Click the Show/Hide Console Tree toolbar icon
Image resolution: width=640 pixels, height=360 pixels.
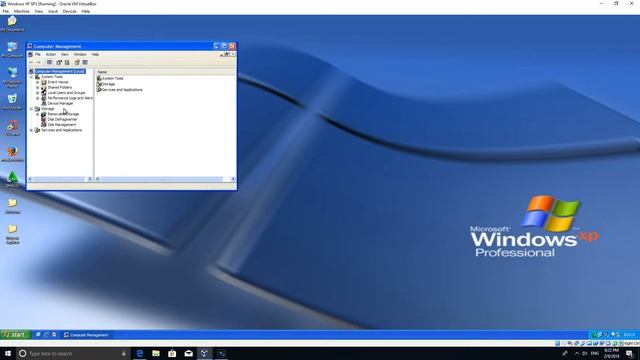(x=49, y=62)
